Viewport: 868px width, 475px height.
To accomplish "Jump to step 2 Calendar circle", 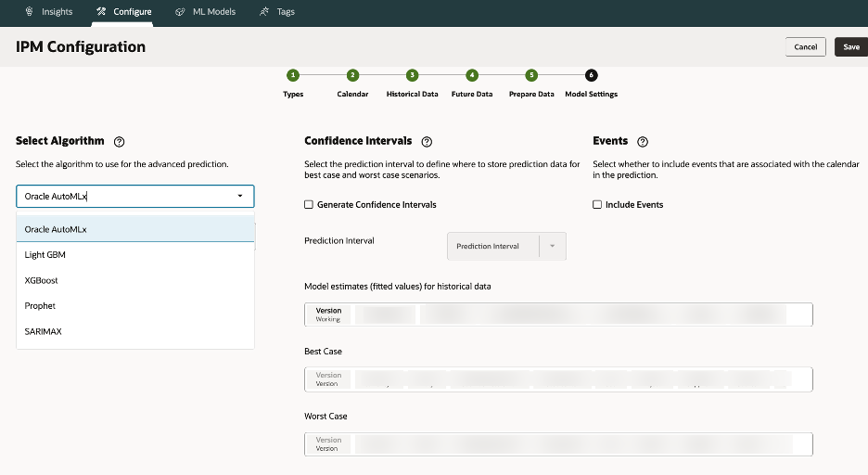I will (x=352, y=76).
